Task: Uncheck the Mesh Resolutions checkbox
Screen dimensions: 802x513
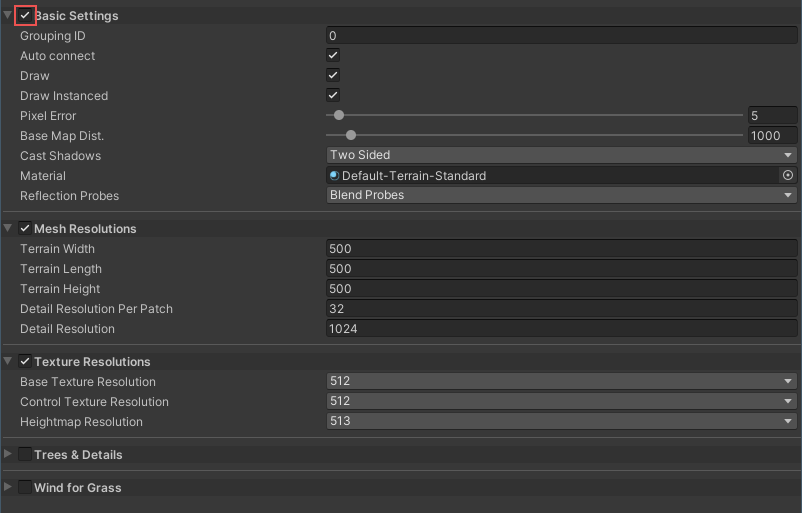Action: tap(25, 229)
